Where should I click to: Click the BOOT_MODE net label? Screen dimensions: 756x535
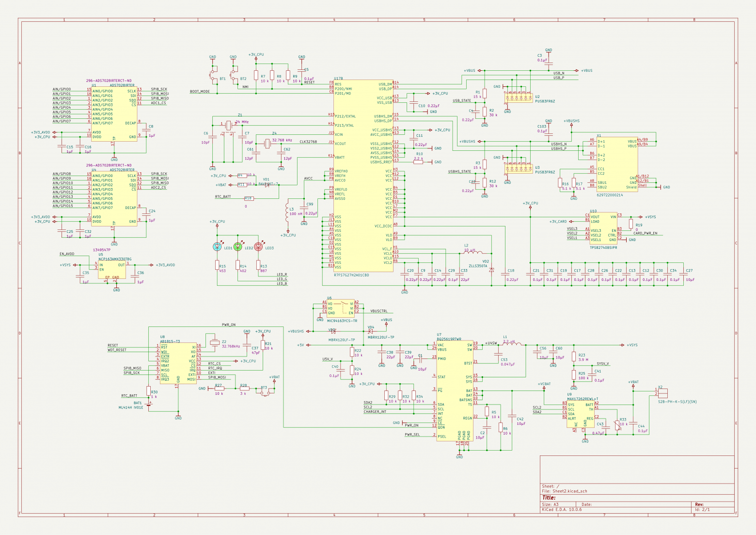[200, 91]
